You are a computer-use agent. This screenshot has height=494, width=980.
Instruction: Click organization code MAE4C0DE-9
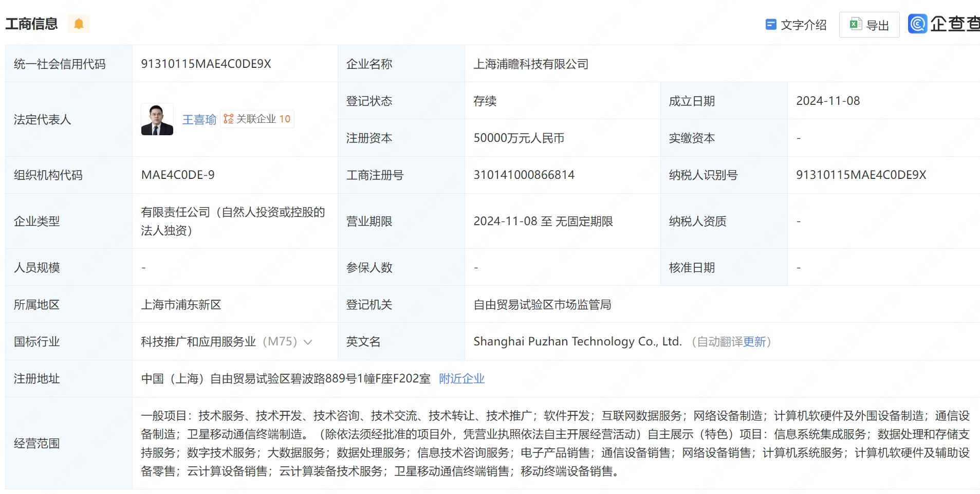coord(178,175)
